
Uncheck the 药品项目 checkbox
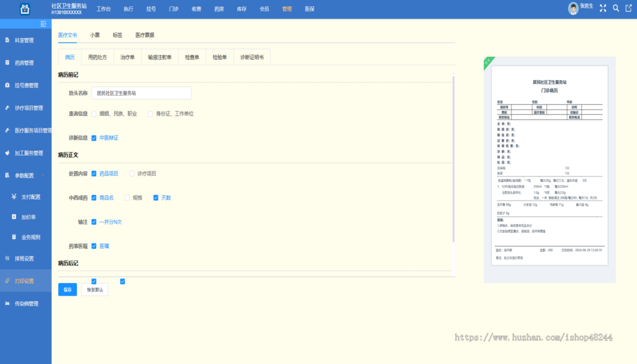tap(94, 174)
